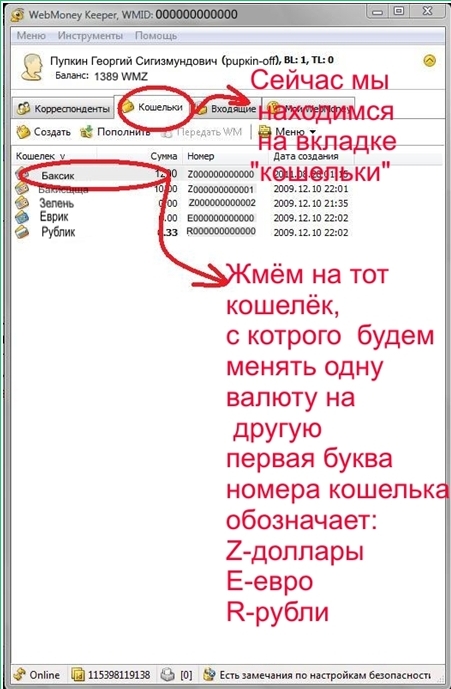Open the Помощь menu
The height and width of the screenshot is (689, 451).
click(156, 36)
